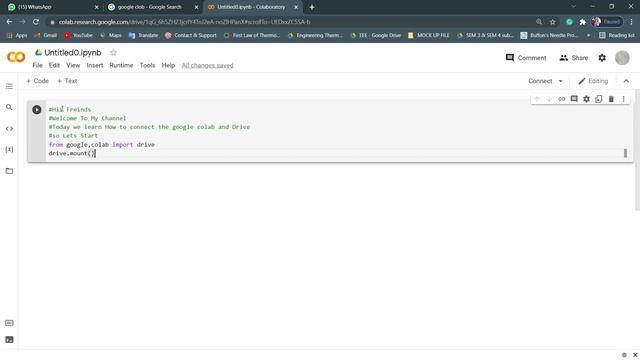Add a comment to the cell

[574, 99]
